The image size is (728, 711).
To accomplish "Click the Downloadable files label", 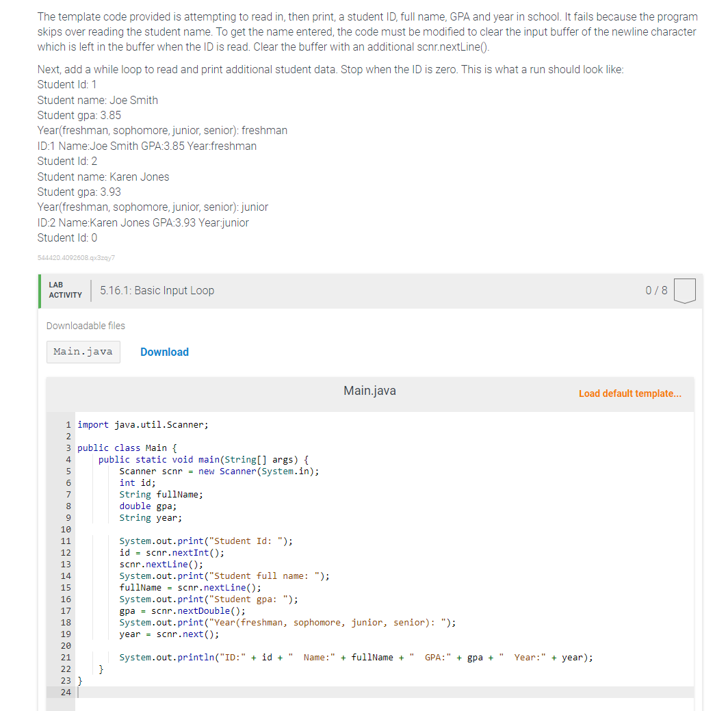I will [x=86, y=326].
